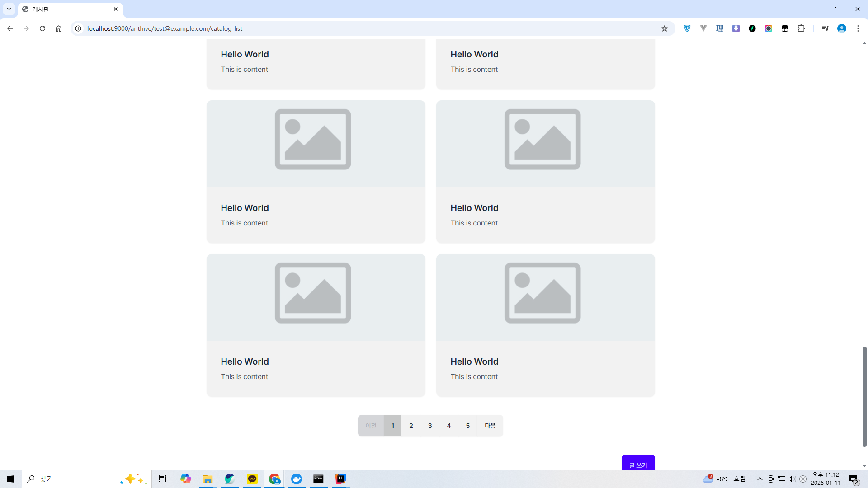Image resolution: width=868 pixels, height=488 pixels.
Task: Show hidden system tray icons
Action: (x=759, y=479)
